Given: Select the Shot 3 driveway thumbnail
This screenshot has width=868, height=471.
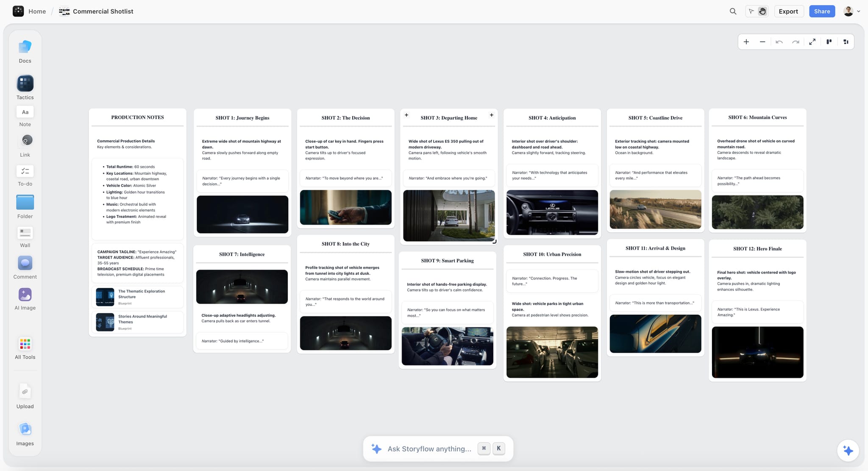Looking at the screenshot, I should coord(449,215).
